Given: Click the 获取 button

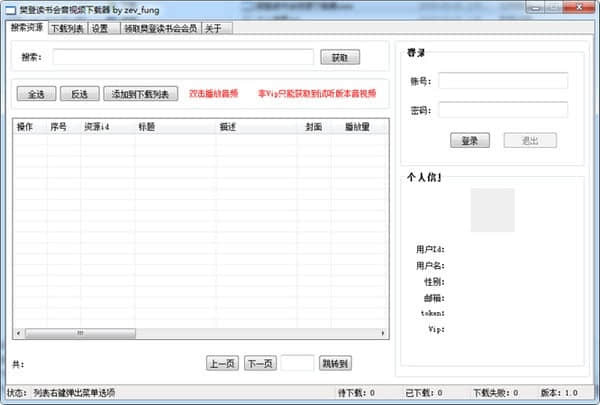Looking at the screenshot, I should pos(340,57).
